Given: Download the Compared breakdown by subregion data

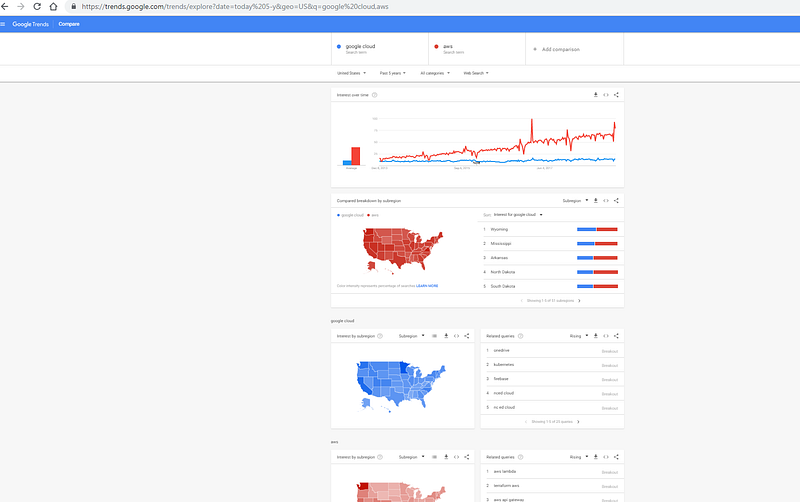Looking at the screenshot, I should click(595, 200).
